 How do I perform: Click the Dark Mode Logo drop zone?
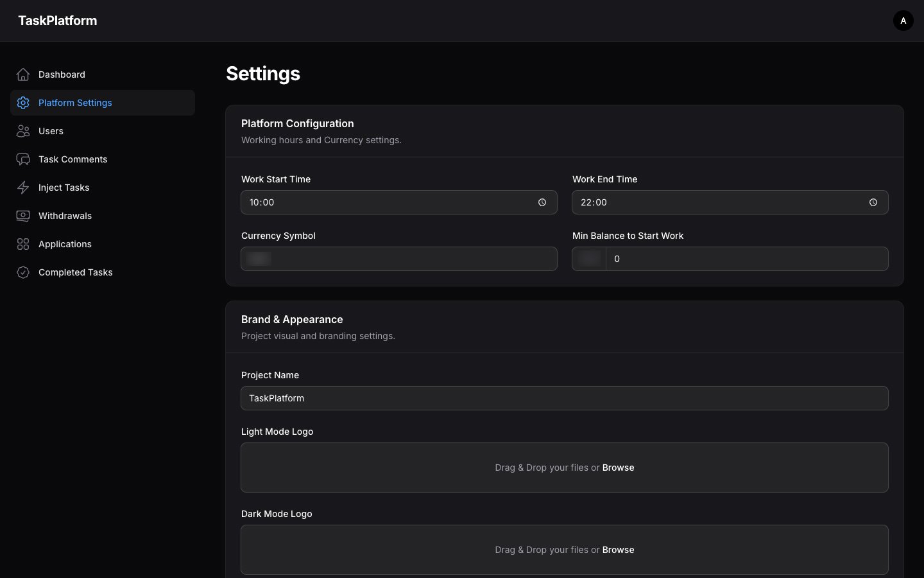click(565, 550)
